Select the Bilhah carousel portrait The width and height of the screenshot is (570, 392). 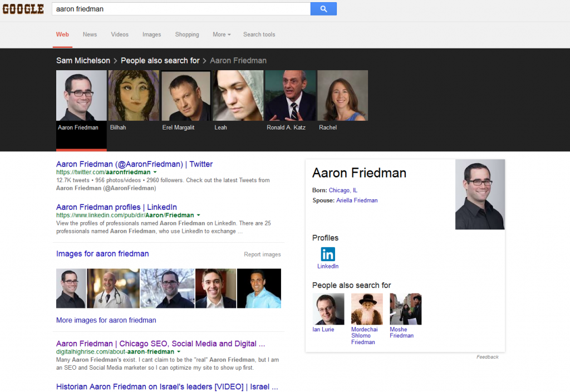coord(134,95)
